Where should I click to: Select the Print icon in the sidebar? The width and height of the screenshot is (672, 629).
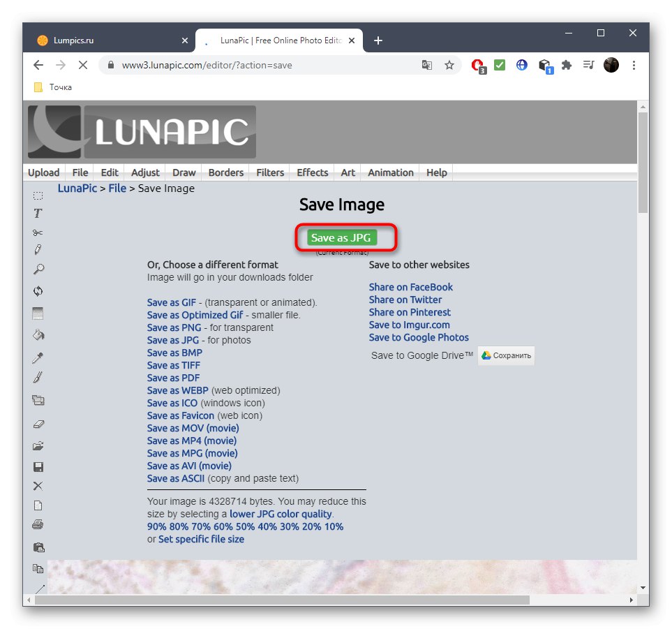[38, 524]
